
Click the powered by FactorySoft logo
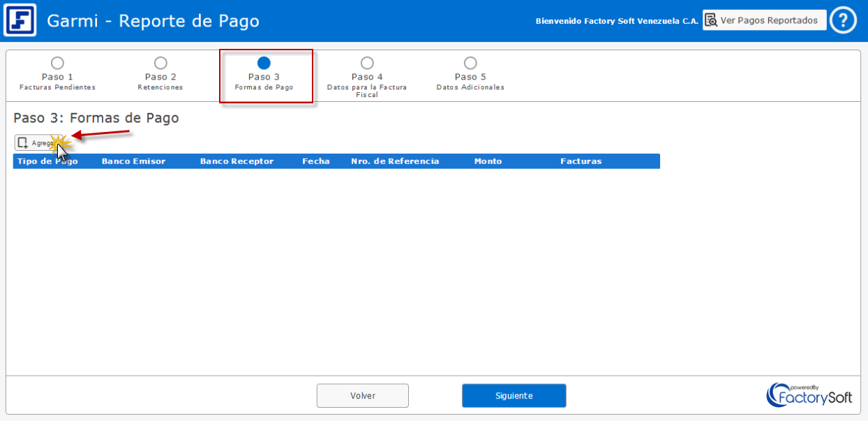pyautogui.click(x=809, y=394)
